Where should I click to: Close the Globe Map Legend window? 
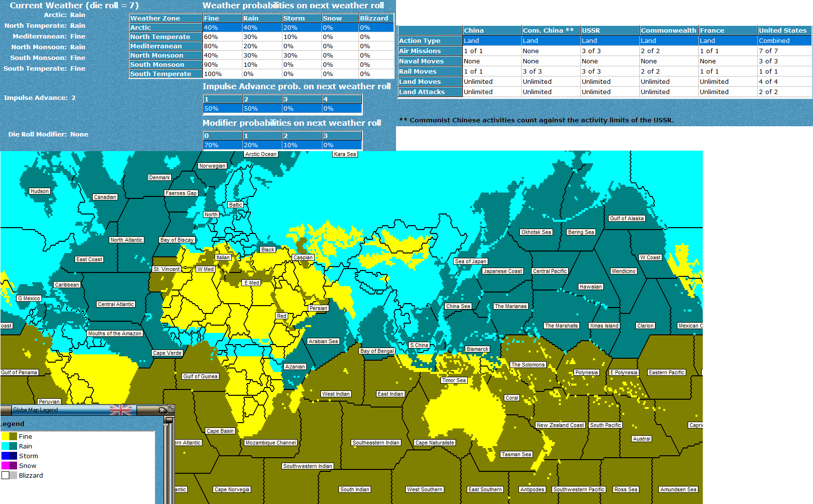point(163,410)
